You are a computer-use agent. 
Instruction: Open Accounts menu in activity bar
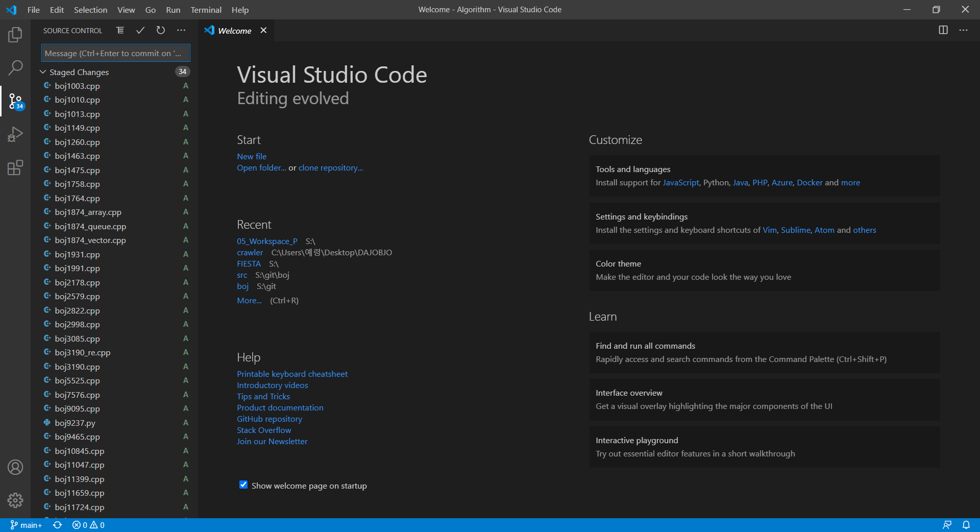click(15, 467)
